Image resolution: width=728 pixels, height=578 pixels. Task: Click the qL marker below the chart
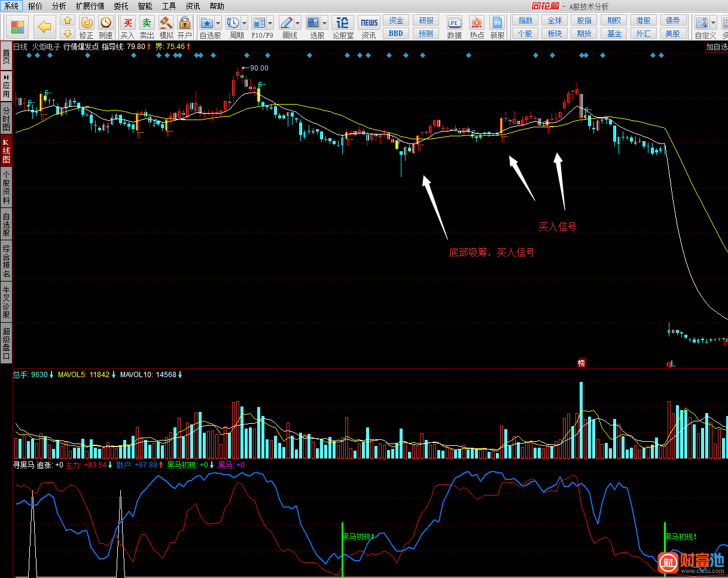click(x=671, y=363)
